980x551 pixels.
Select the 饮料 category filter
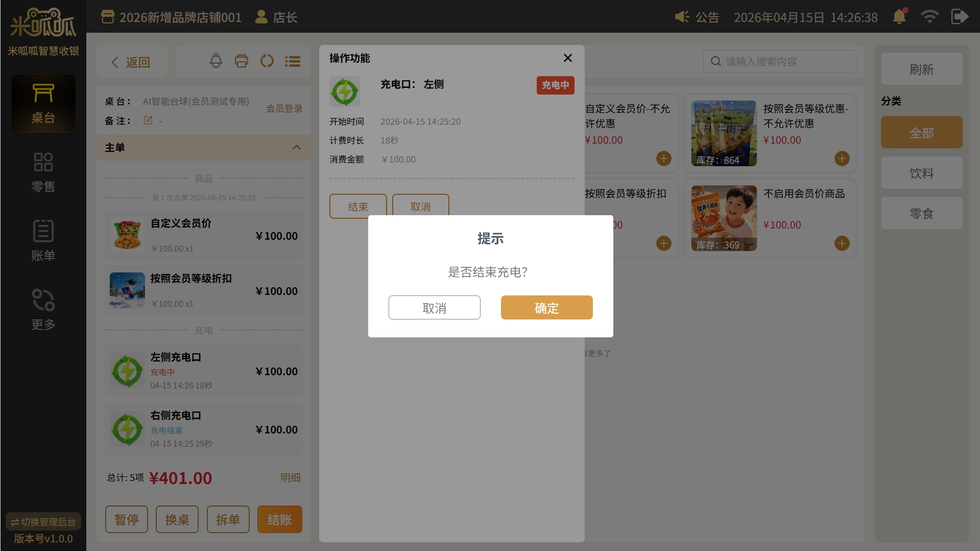coord(921,173)
